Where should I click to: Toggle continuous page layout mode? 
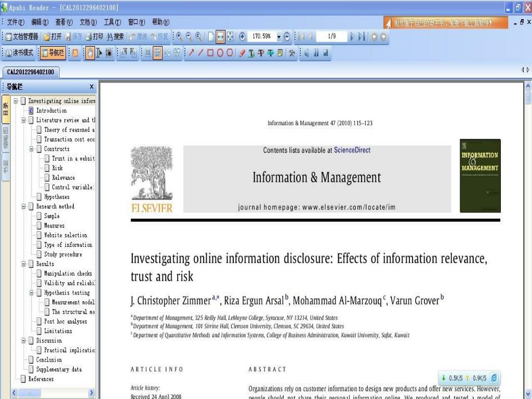tap(157, 53)
